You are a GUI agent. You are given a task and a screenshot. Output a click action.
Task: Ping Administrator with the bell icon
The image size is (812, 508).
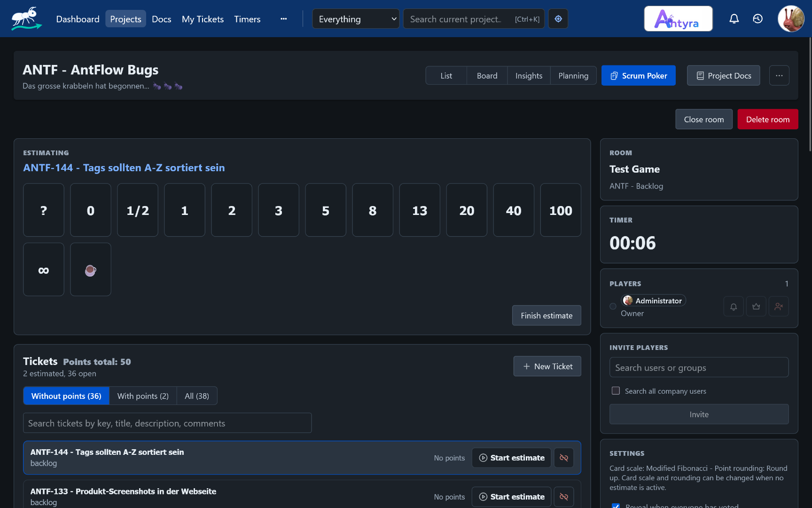(734, 307)
